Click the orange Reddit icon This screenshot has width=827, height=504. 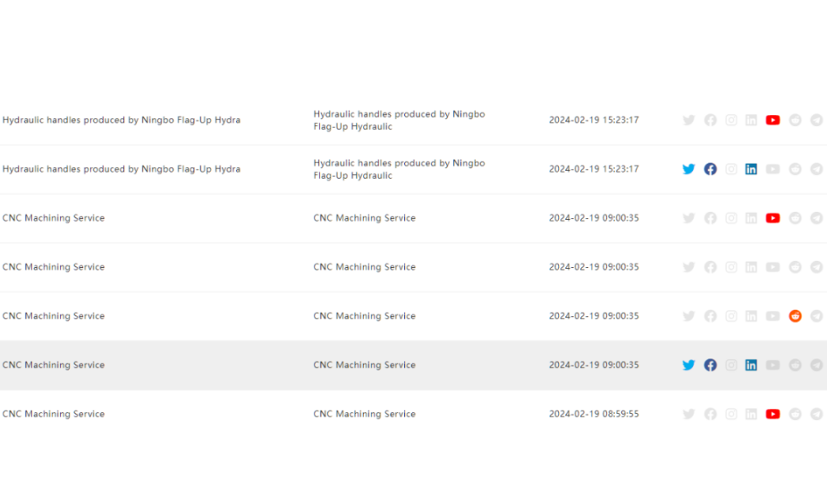[795, 316]
